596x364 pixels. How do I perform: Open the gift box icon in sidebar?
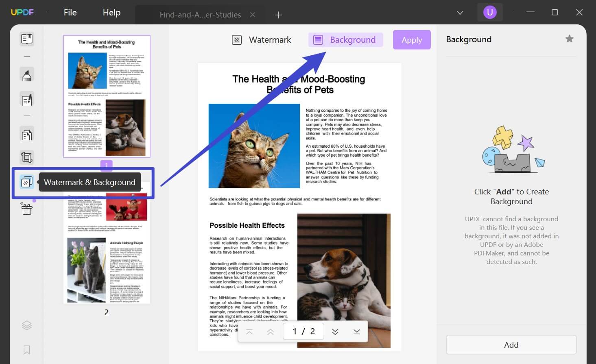[x=27, y=209]
